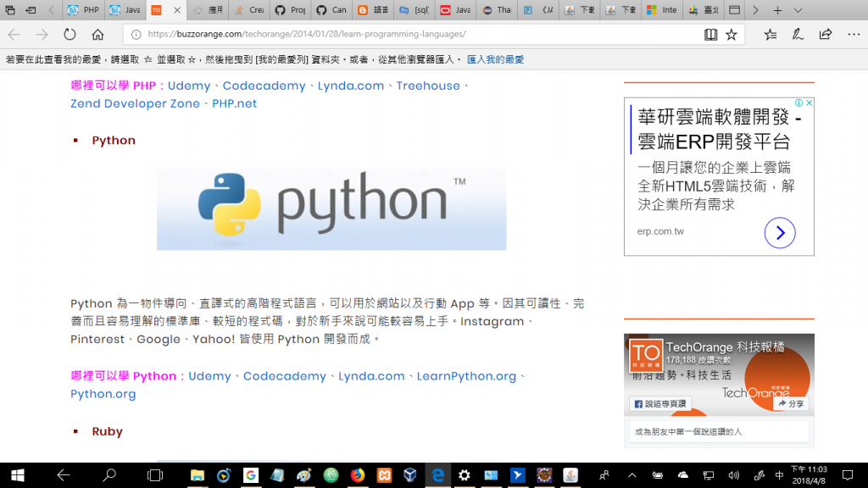Viewport: 868px width, 488px height.
Task: Close the ERP advertisement
Action: coord(809,103)
